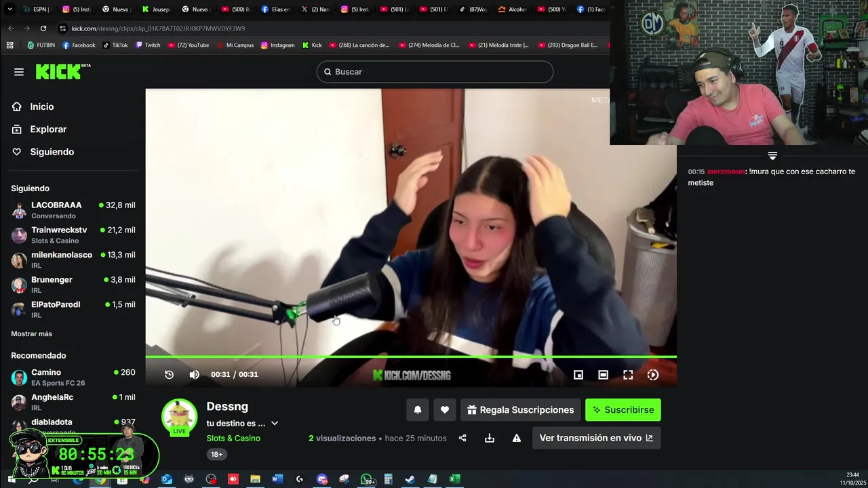The image size is (868, 488).
Task: Open Kick bookmark
Action: pos(312,45)
